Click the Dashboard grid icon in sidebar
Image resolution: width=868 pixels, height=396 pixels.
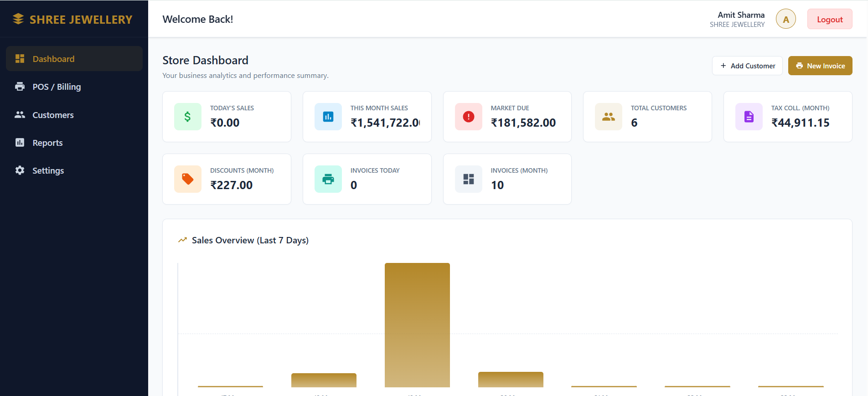tap(20, 59)
